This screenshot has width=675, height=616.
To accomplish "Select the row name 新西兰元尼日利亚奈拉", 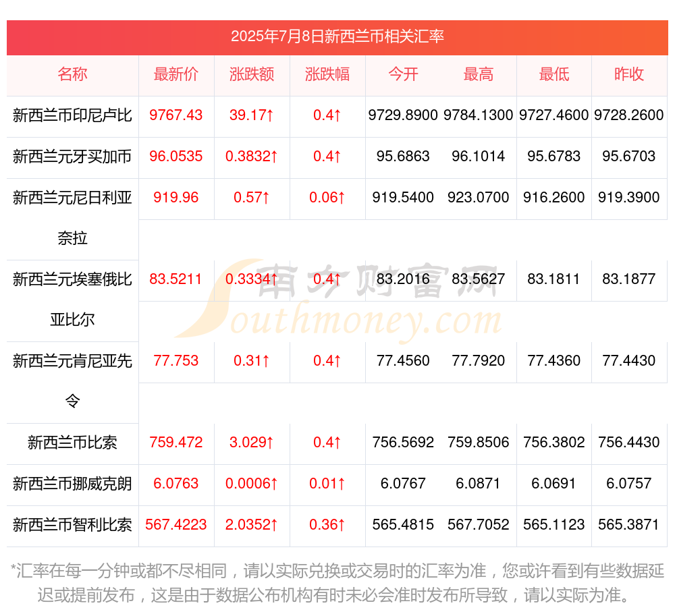I will coord(72,218).
